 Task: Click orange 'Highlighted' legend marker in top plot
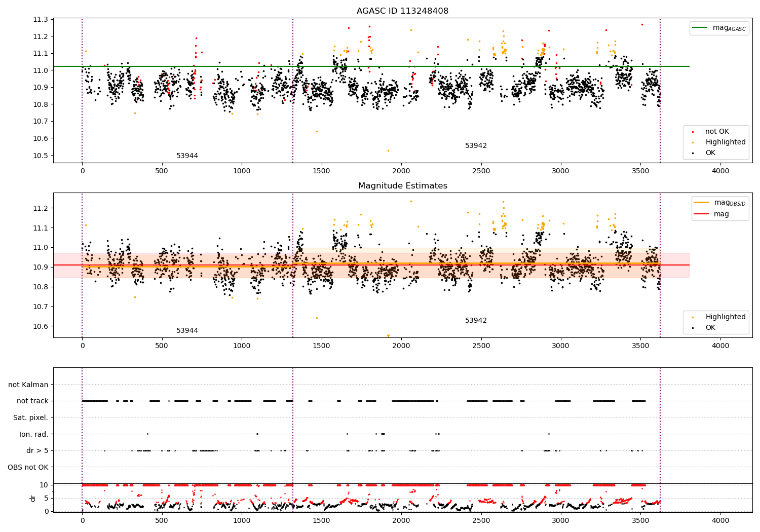693,142
